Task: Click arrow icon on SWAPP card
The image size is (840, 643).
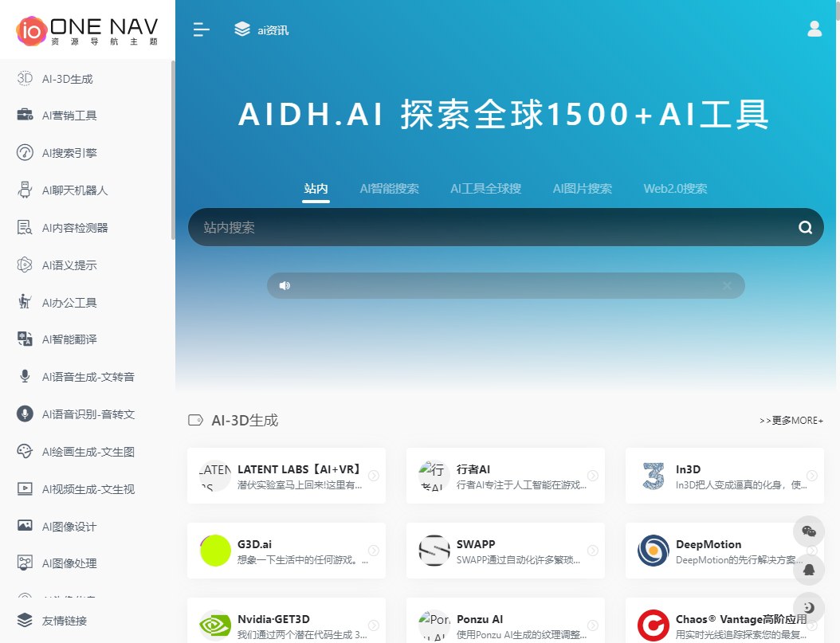Action: tap(592, 551)
